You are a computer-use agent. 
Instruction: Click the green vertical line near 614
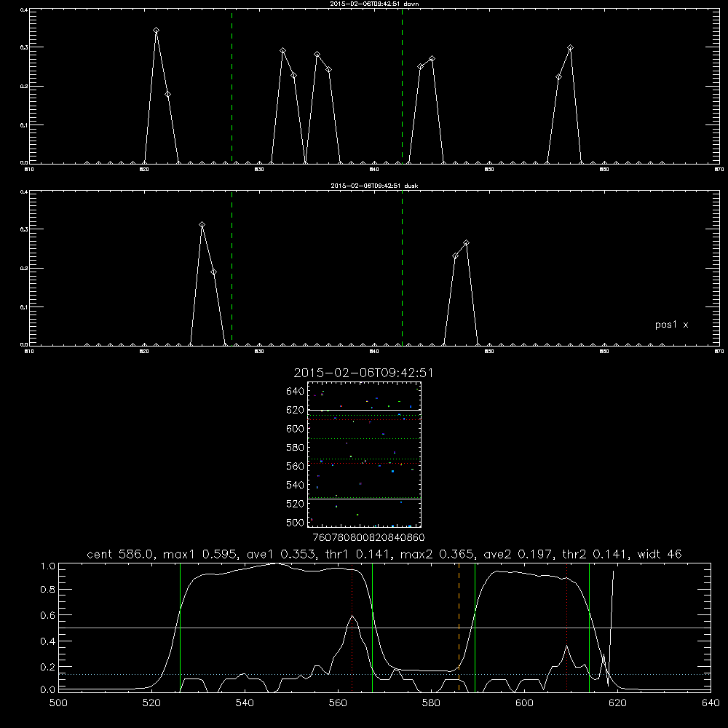pyautogui.click(x=589, y=627)
